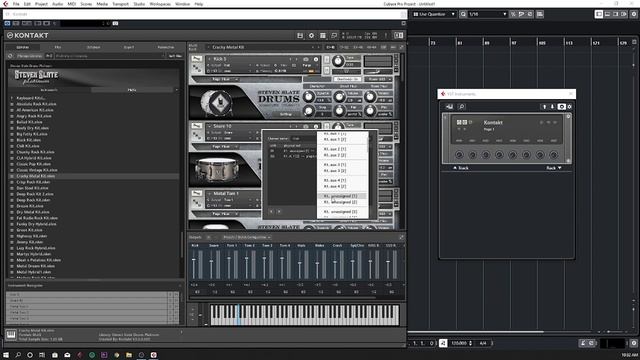Open Page Mixer dropdown under Kick 5
This screenshot has width=640, height=360.
[x=225, y=79]
